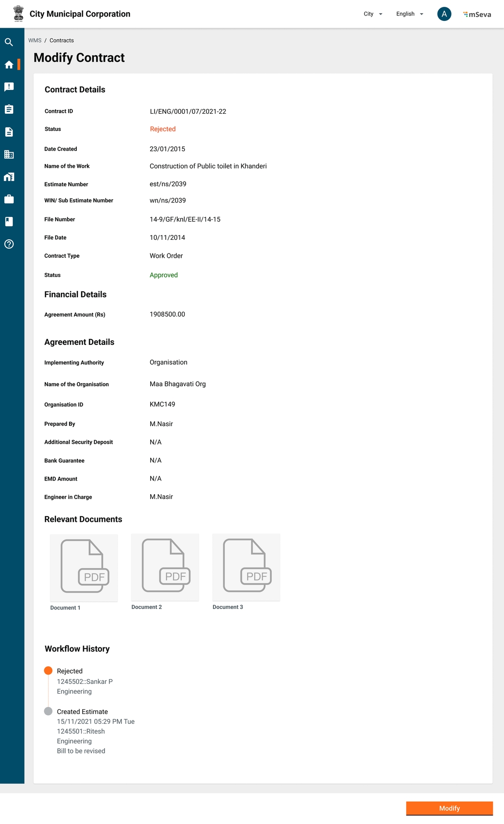Go to Home via sidebar icon
The width and height of the screenshot is (504, 824).
9,65
